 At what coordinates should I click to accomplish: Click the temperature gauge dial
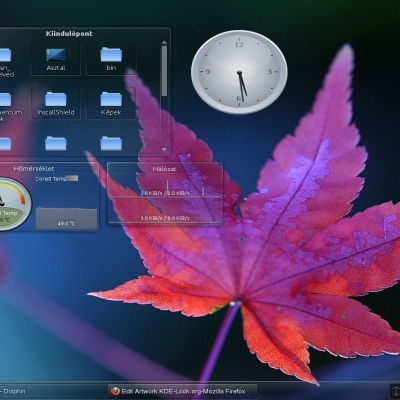click(13, 204)
